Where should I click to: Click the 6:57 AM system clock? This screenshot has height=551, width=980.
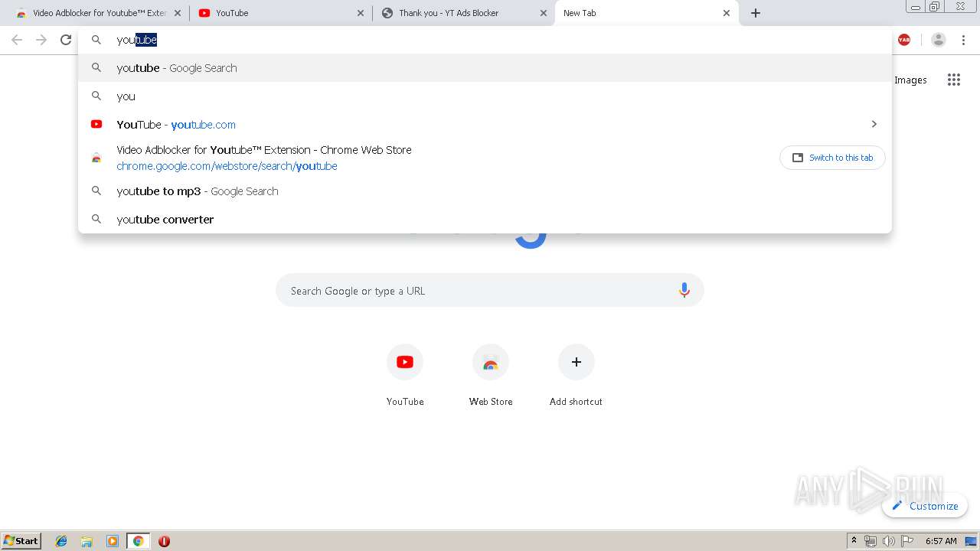point(941,541)
